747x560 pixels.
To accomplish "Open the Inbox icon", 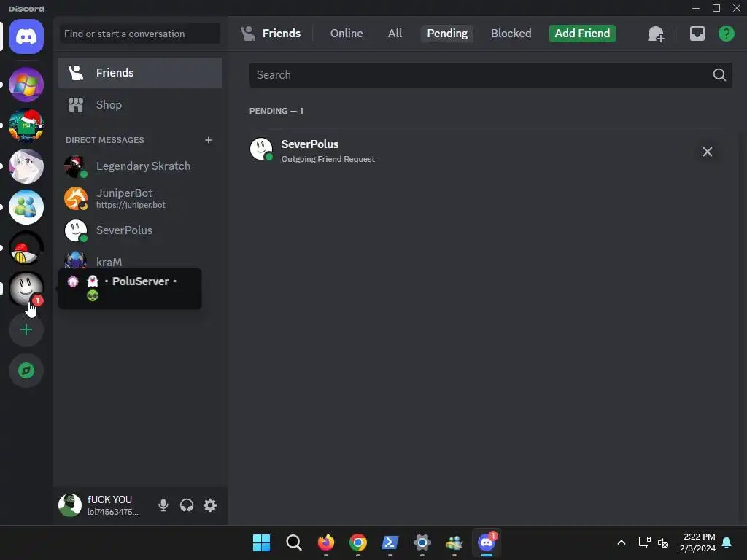I will tap(697, 34).
